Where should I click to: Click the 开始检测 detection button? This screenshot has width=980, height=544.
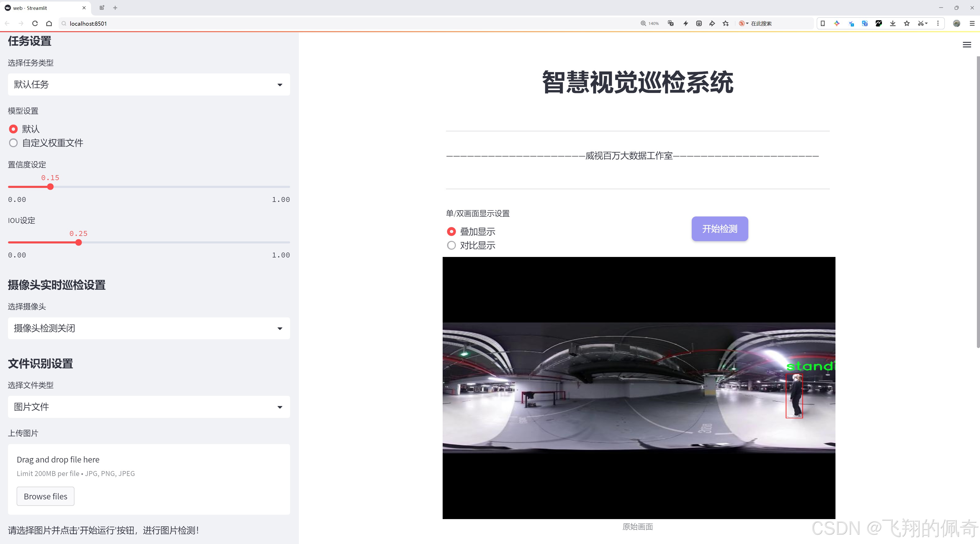pyautogui.click(x=719, y=229)
